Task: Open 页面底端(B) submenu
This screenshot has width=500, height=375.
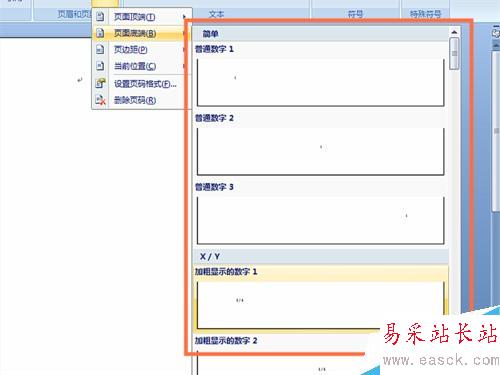Action: tap(142, 33)
